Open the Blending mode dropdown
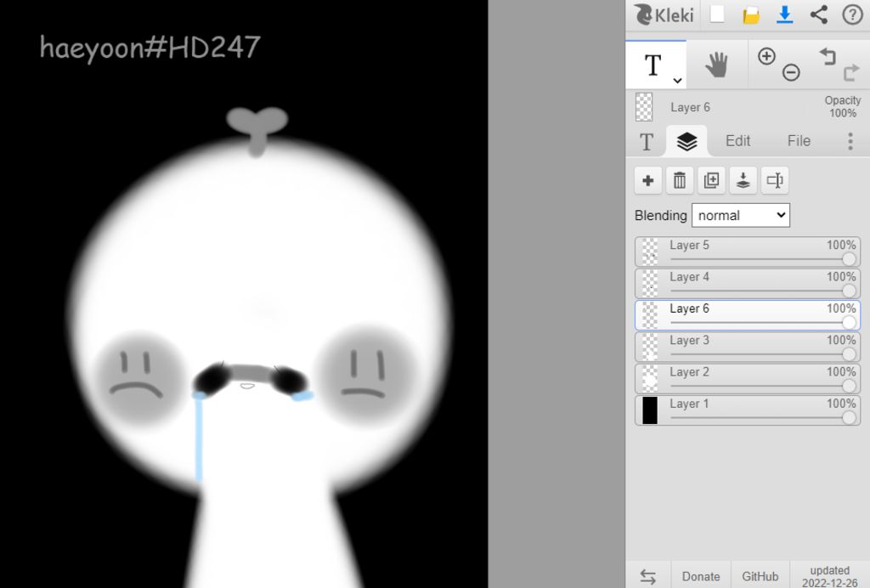This screenshot has height=588, width=870. coord(741,215)
